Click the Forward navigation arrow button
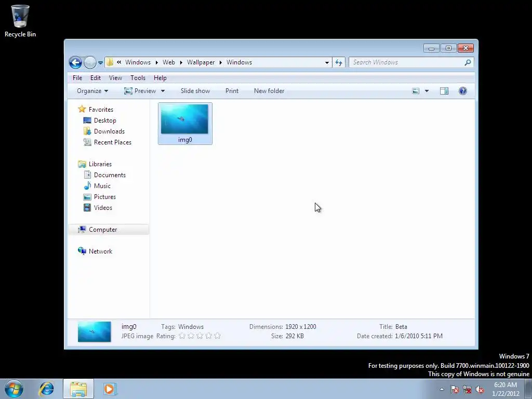Viewport: 532px width, 399px height. tap(90, 62)
